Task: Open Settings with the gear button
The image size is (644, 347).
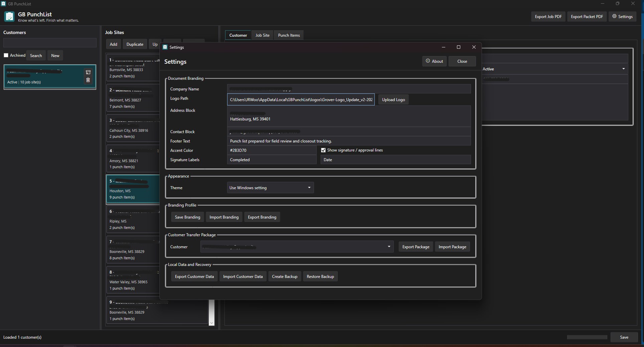Action: (623, 17)
